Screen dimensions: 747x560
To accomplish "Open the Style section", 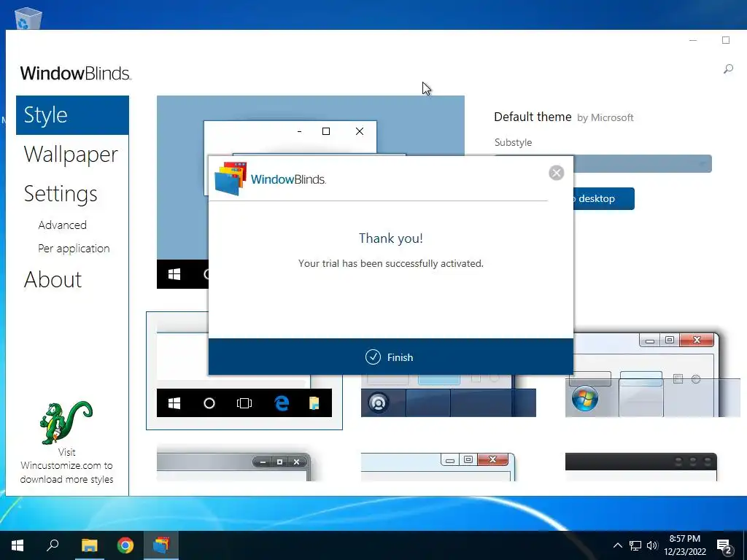I will (72, 115).
